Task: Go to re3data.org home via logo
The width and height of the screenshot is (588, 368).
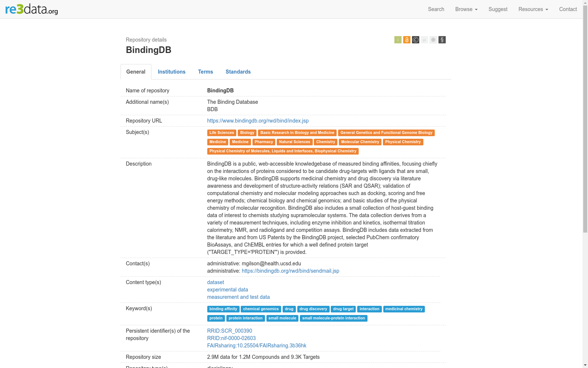Action: coord(32,9)
